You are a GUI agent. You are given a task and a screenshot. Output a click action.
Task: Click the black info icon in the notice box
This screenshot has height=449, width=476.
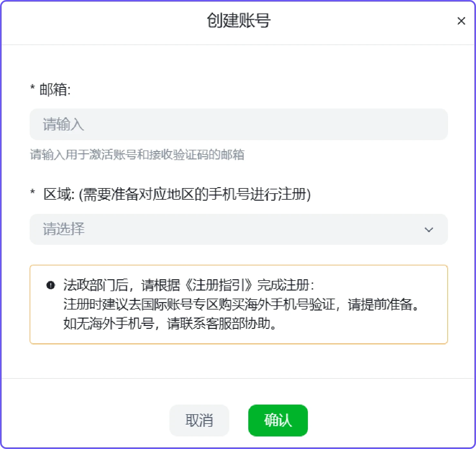pyautogui.click(x=51, y=285)
